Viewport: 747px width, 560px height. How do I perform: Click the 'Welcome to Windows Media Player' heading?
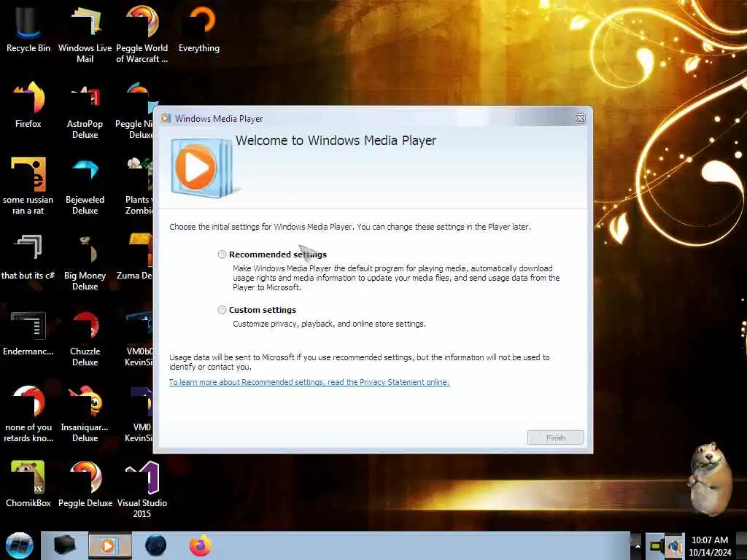(336, 141)
